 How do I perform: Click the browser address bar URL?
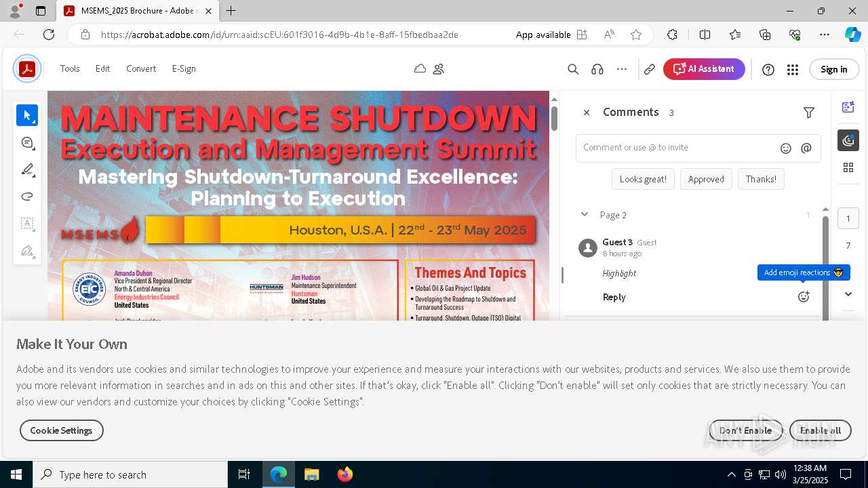pyautogui.click(x=279, y=35)
